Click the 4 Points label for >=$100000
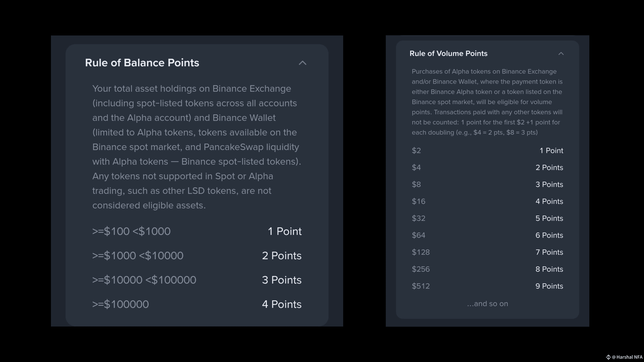Screen dimensions: 644x362 [x=281, y=304]
